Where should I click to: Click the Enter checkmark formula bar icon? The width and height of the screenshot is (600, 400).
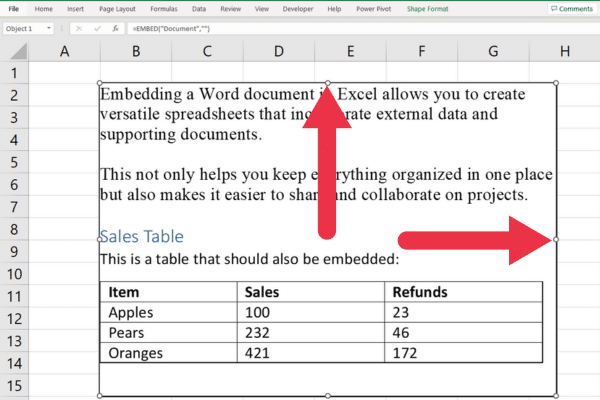point(97,28)
